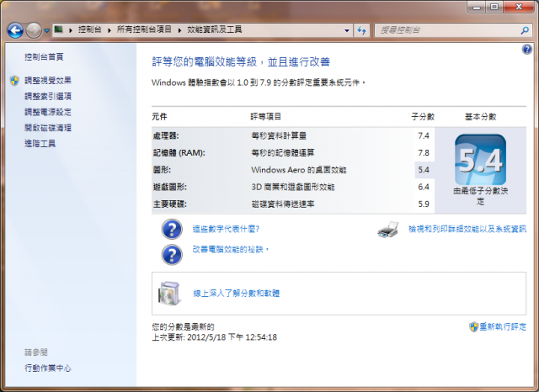The image size is (539, 392).
Task: Minimize the window
Action: click(x=477, y=8)
